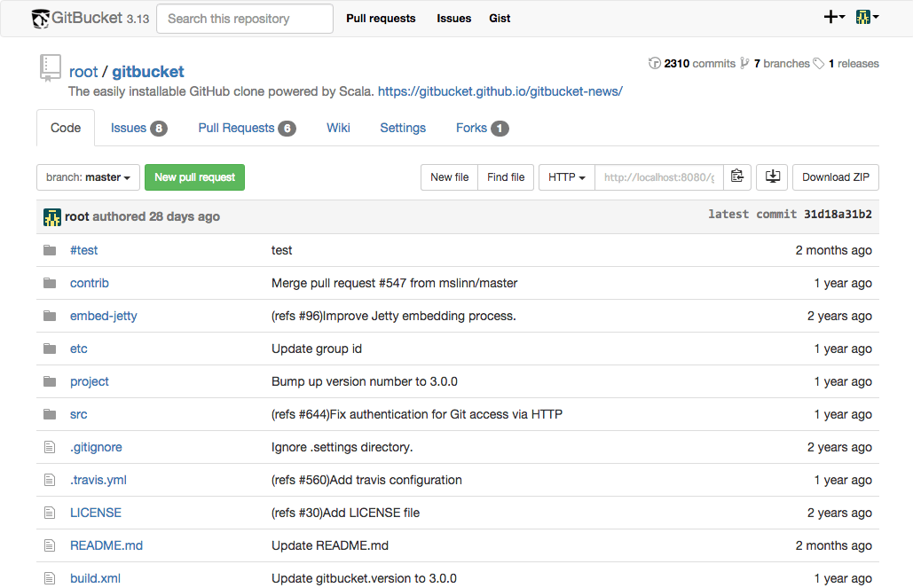
Task: Open the Wiki tab
Action: (338, 128)
